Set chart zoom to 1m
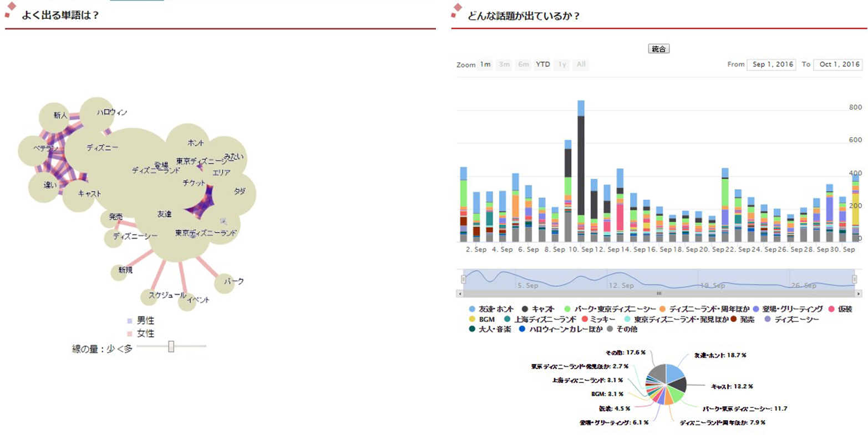 point(485,64)
